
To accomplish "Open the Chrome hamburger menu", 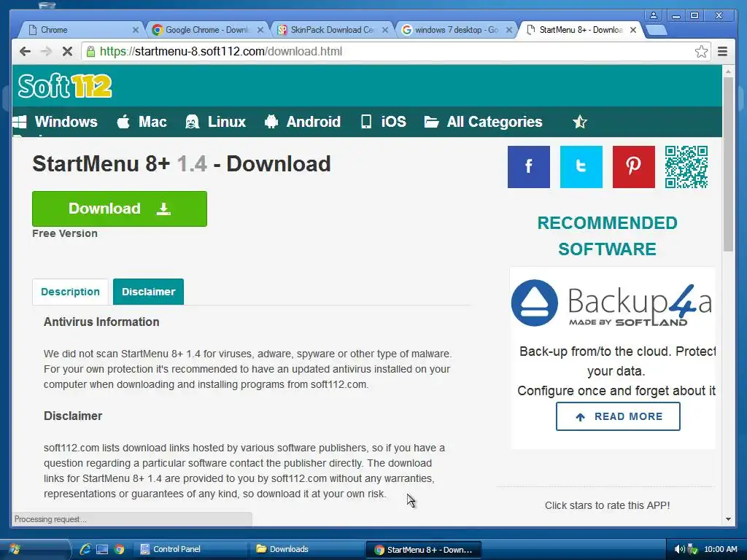I will click(723, 52).
